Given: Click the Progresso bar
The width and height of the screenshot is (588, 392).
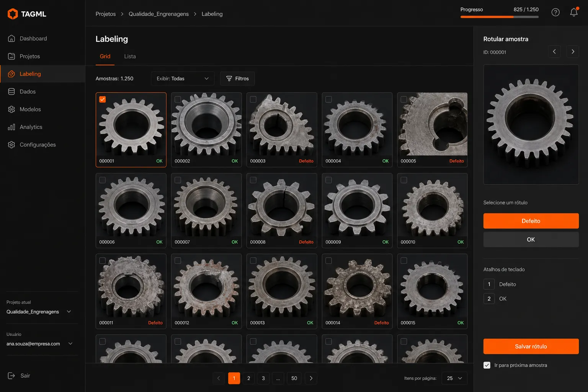Looking at the screenshot, I should pos(500,17).
